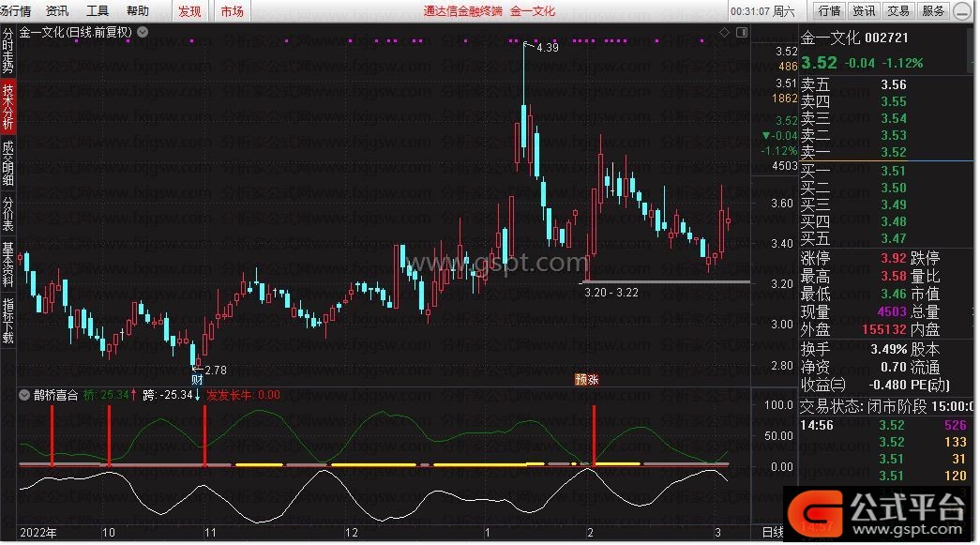Click the 4.39 high price label on chart
Image resolution: width=980 pixels, height=545 pixels.
548,48
